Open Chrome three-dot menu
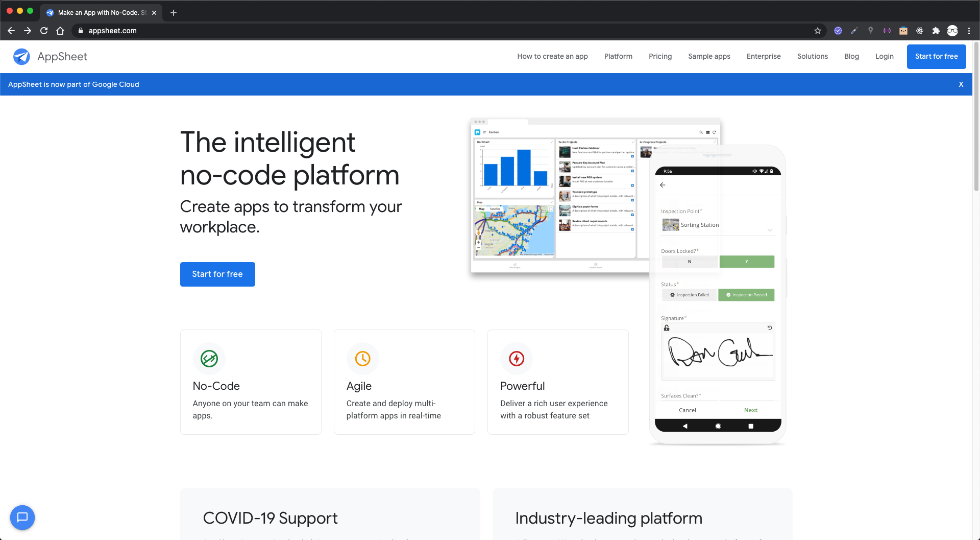 tap(969, 31)
